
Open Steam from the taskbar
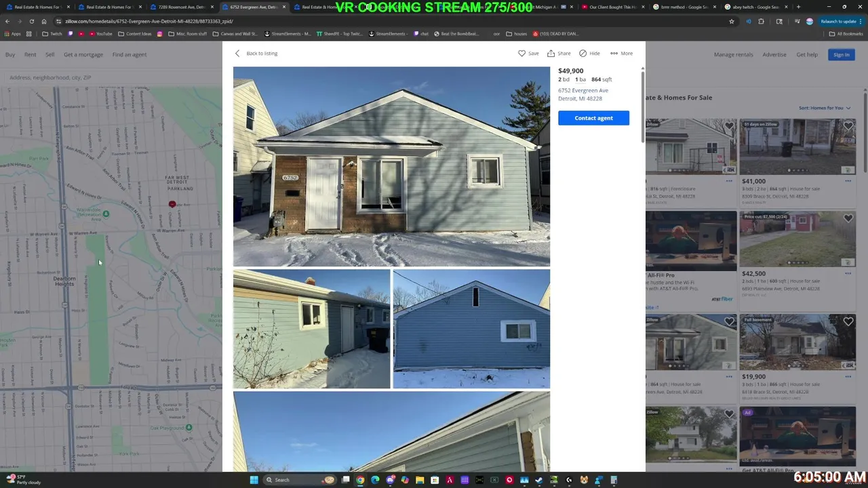point(539,480)
